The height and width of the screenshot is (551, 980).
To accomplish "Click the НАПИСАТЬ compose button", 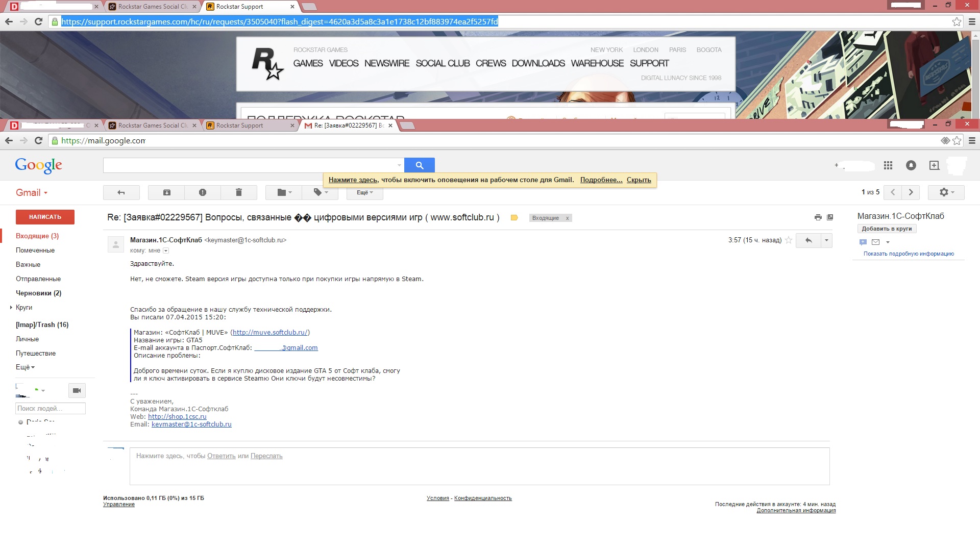I will click(x=45, y=217).
